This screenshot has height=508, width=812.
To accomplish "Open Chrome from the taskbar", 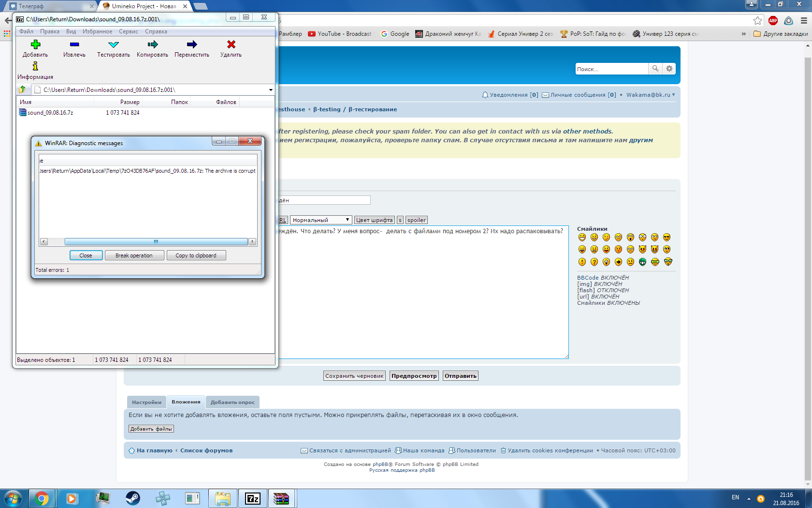I will [42, 498].
